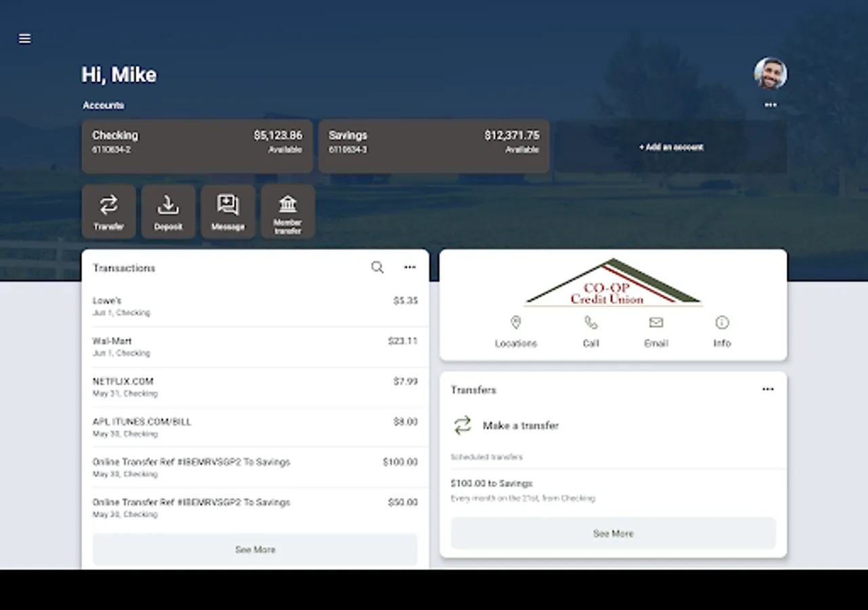
Task: Open the Savings account card
Action: 434,146
